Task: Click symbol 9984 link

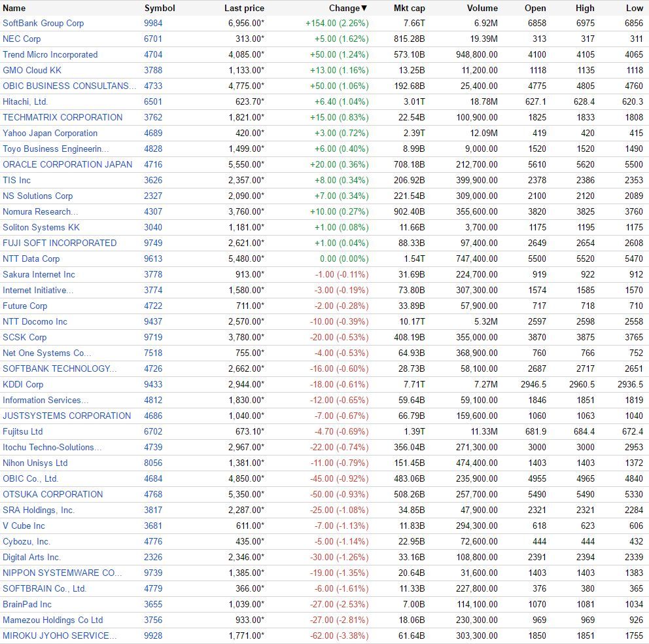Action: pyautogui.click(x=153, y=23)
